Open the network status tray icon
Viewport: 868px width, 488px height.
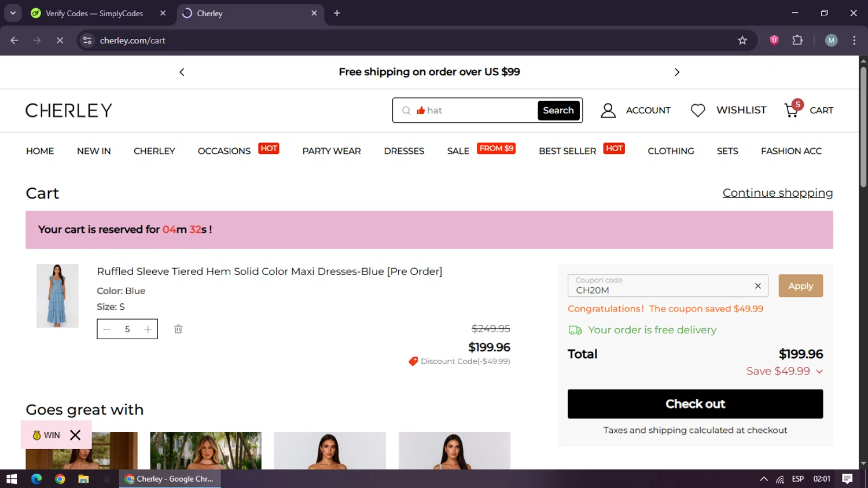point(780,479)
